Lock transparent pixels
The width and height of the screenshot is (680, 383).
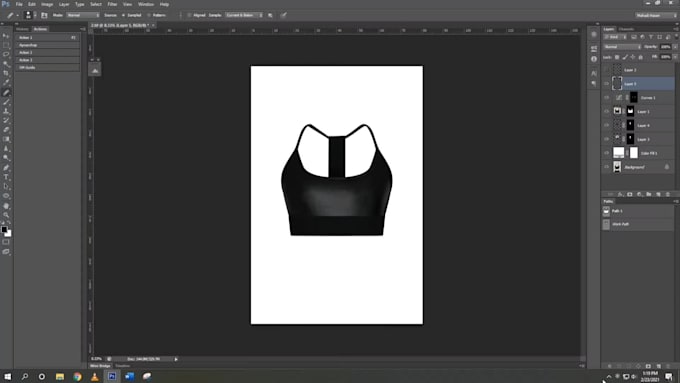pyautogui.click(x=617, y=57)
